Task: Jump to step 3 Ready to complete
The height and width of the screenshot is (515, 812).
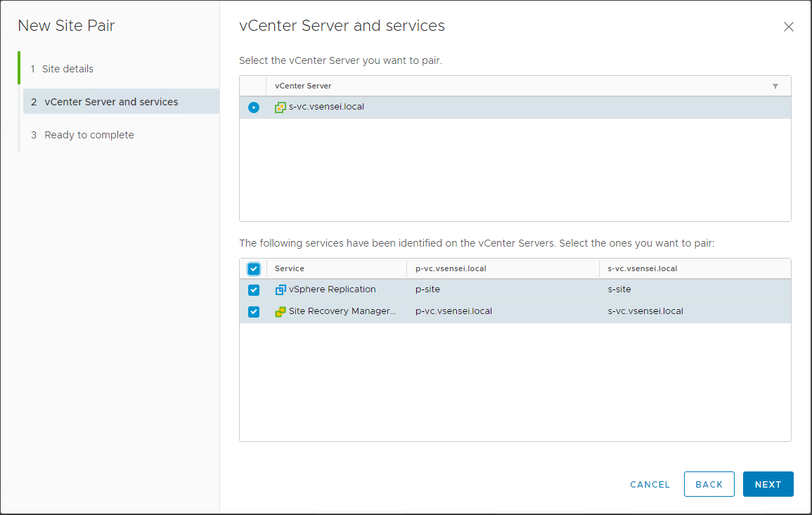Action: 89,135
